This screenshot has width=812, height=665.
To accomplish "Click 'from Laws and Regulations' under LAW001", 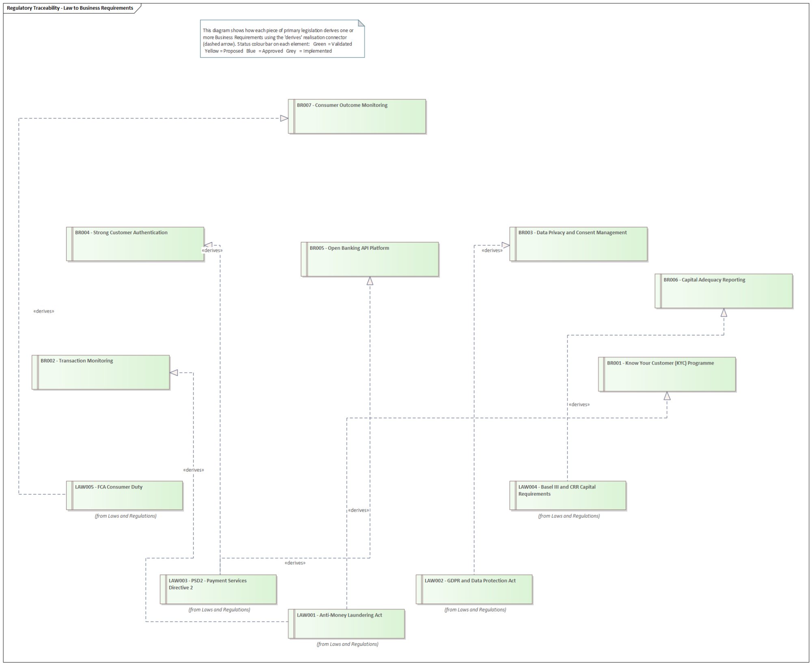I will pos(348,644).
